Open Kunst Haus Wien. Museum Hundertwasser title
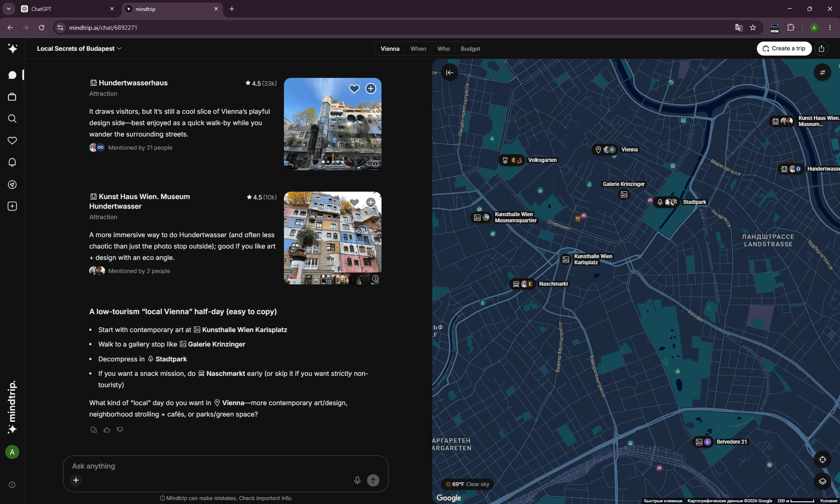Screen dimensions: 840x504 pos(140,201)
